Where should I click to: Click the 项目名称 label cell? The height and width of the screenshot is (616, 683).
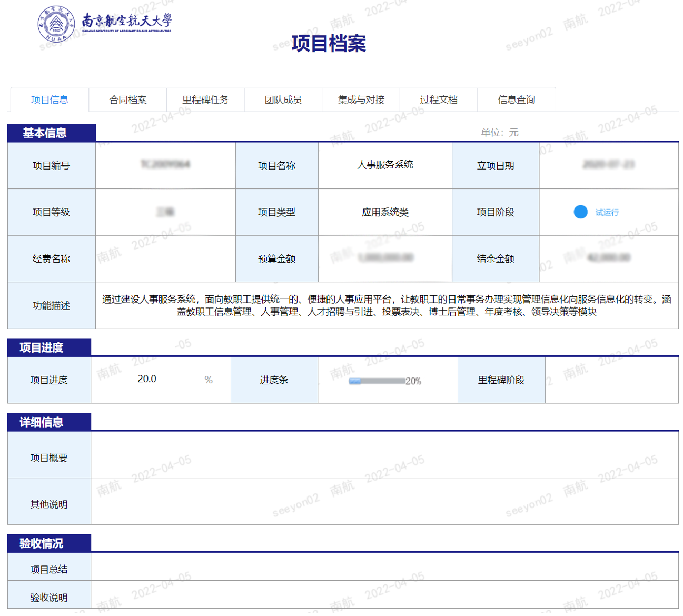pyautogui.click(x=277, y=165)
